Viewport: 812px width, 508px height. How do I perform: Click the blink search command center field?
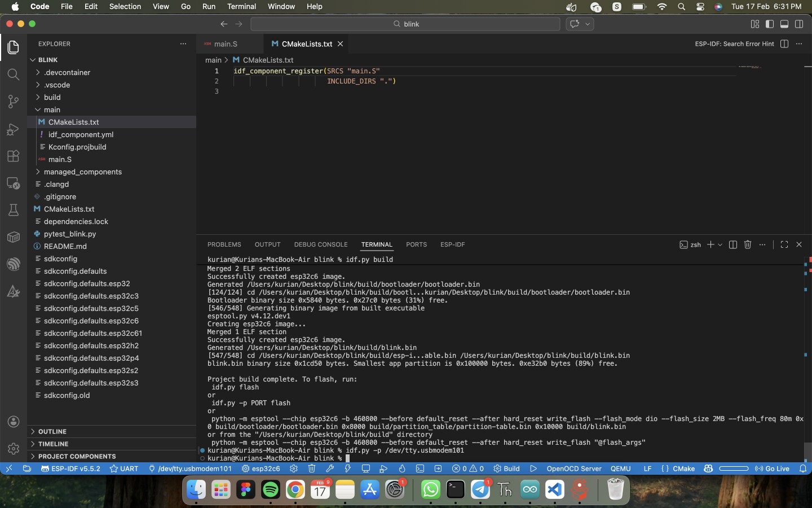click(x=405, y=24)
